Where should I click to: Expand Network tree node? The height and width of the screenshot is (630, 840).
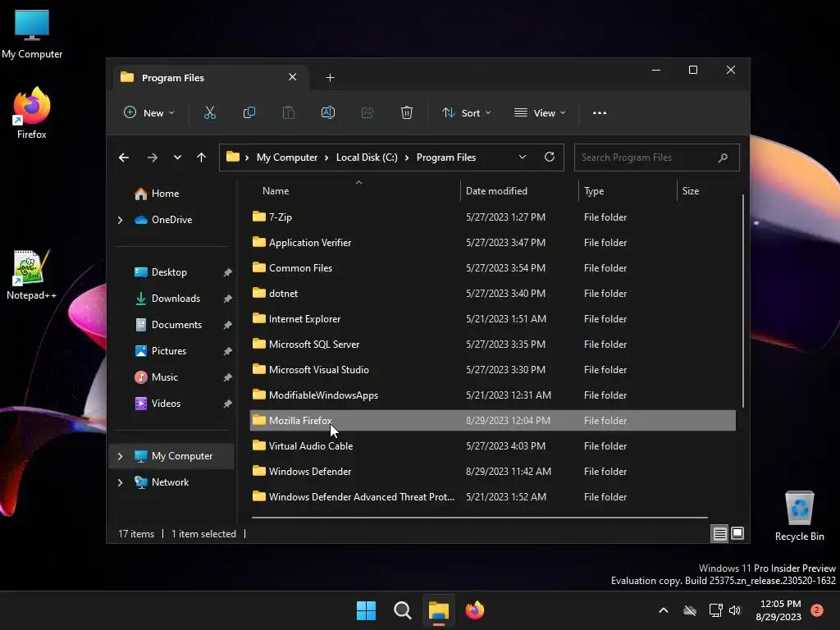[x=120, y=482]
